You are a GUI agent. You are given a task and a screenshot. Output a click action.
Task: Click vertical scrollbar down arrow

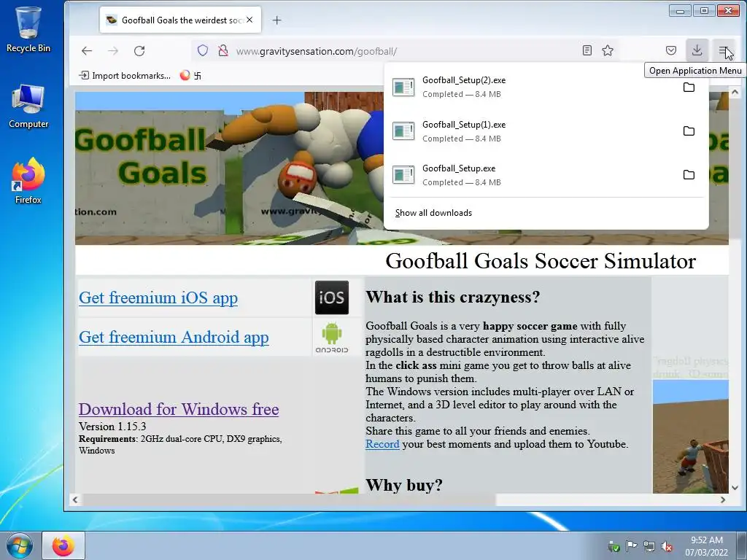tap(735, 488)
